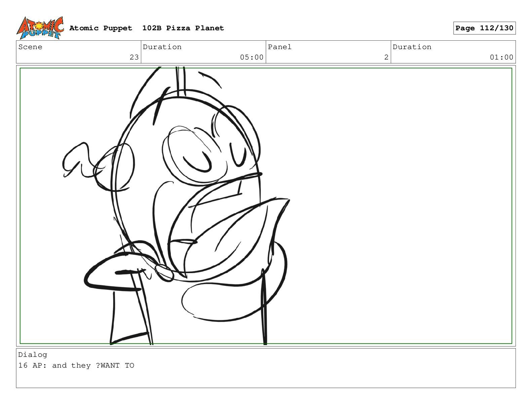
Task: Click the scene number "23"
Action: click(134, 57)
